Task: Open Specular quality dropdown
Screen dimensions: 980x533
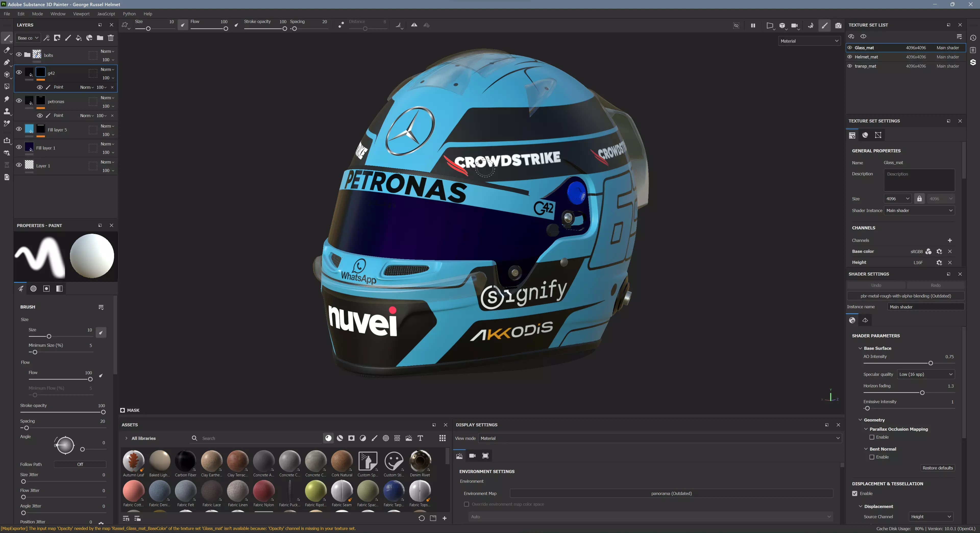Action: pyautogui.click(x=926, y=374)
